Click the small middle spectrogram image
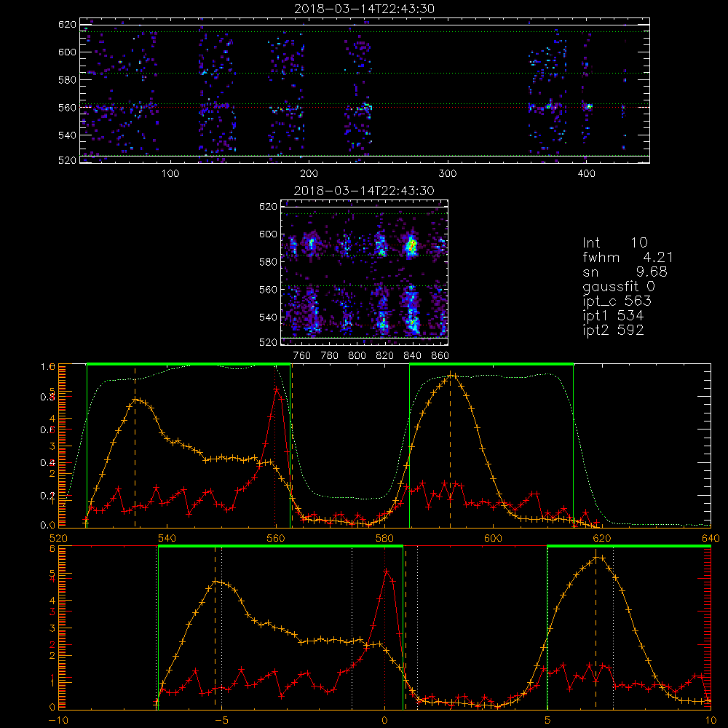This screenshot has height=728, width=728. [365, 272]
